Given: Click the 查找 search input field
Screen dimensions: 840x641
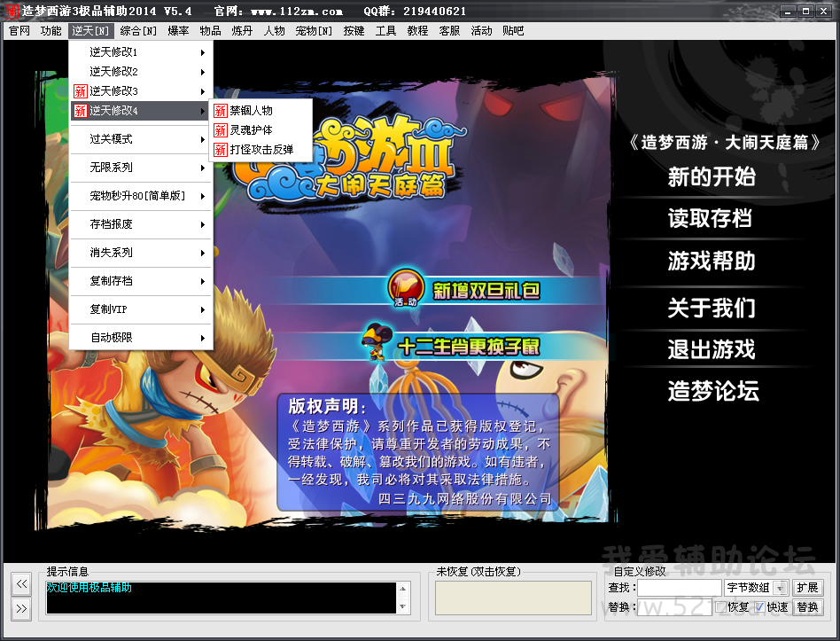Looking at the screenshot, I should point(679,588).
